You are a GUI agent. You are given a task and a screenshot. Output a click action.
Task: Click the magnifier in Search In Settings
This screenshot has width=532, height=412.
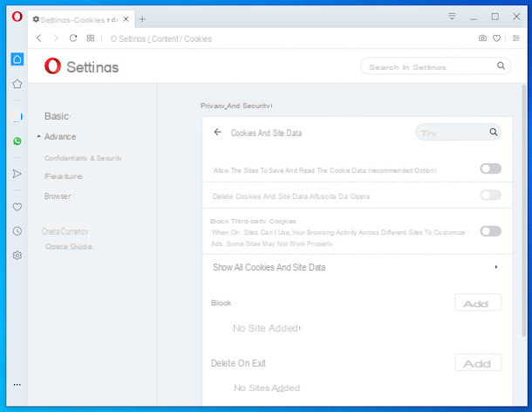click(501, 65)
